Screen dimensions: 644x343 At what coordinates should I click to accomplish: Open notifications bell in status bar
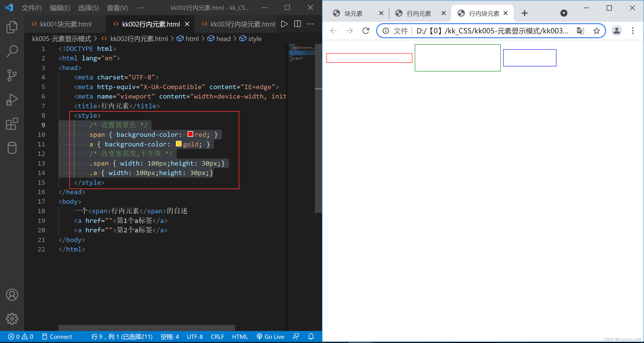click(x=311, y=337)
